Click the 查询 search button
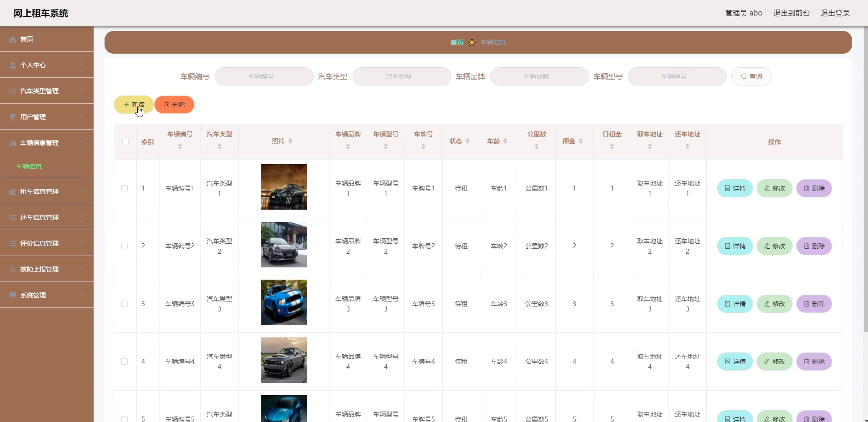868x422 pixels. click(751, 76)
